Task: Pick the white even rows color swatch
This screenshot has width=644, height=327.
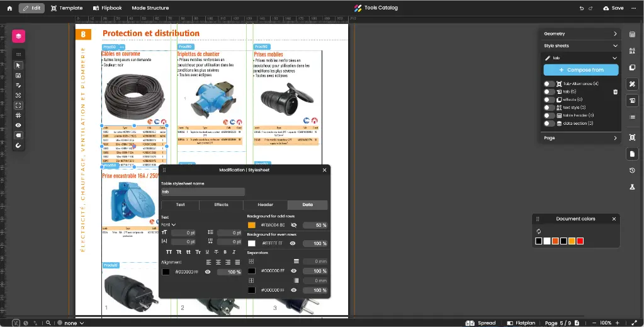Action: [252, 243]
